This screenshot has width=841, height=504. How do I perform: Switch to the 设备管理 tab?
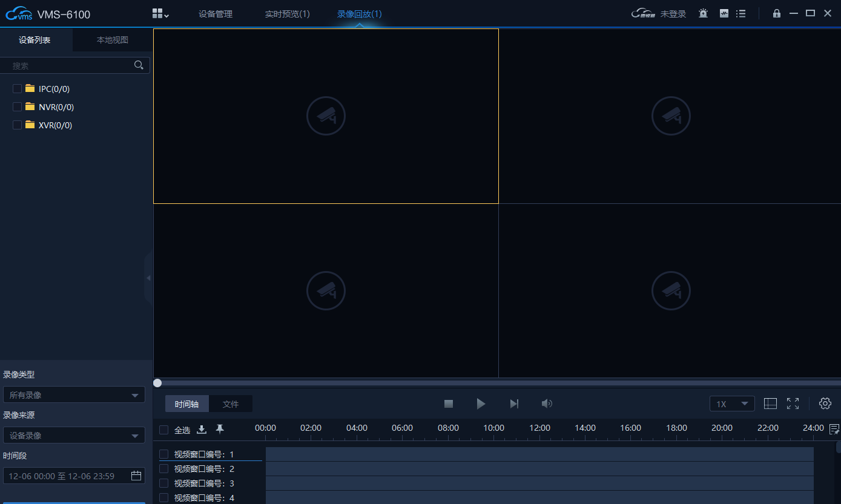click(x=216, y=14)
